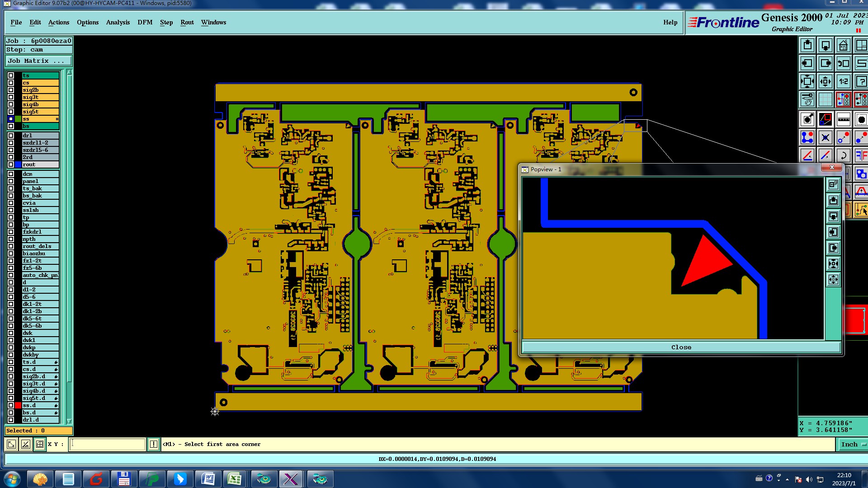The width and height of the screenshot is (868, 488).
Task: Click the grid display icon
Action: (x=825, y=99)
